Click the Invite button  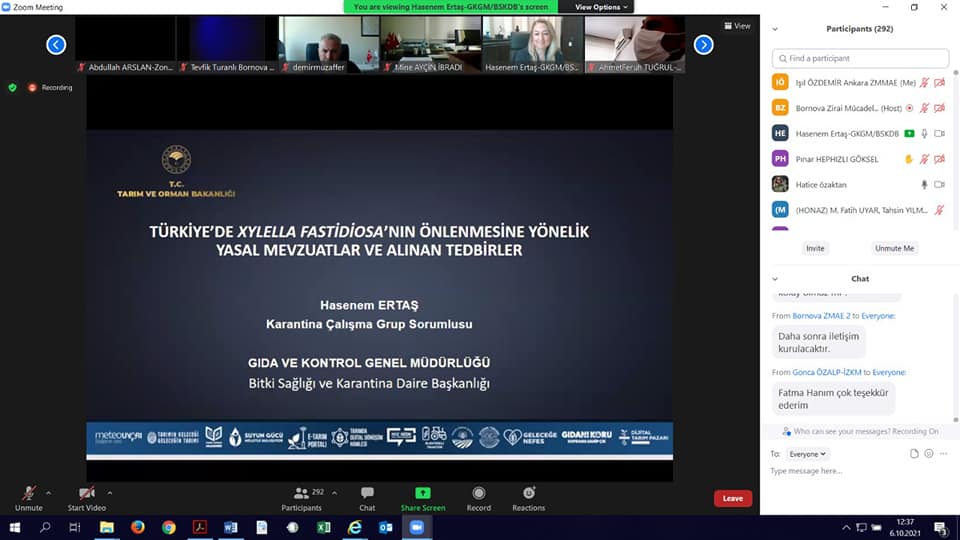pyautogui.click(x=815, y=248)
